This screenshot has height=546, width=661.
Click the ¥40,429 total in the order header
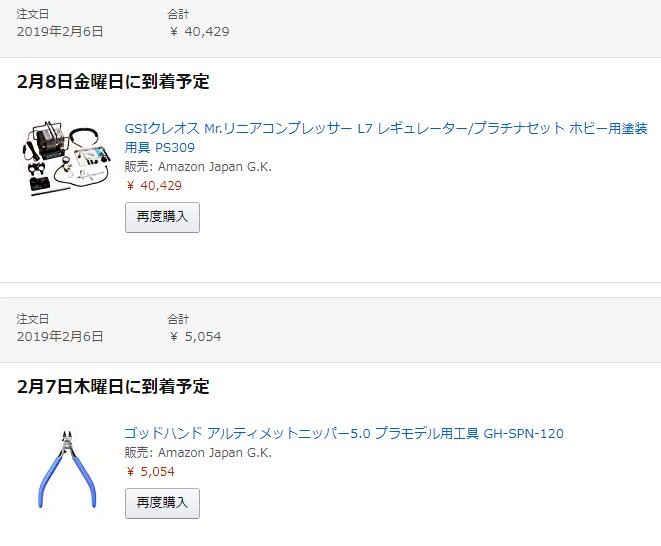[199, 32]
